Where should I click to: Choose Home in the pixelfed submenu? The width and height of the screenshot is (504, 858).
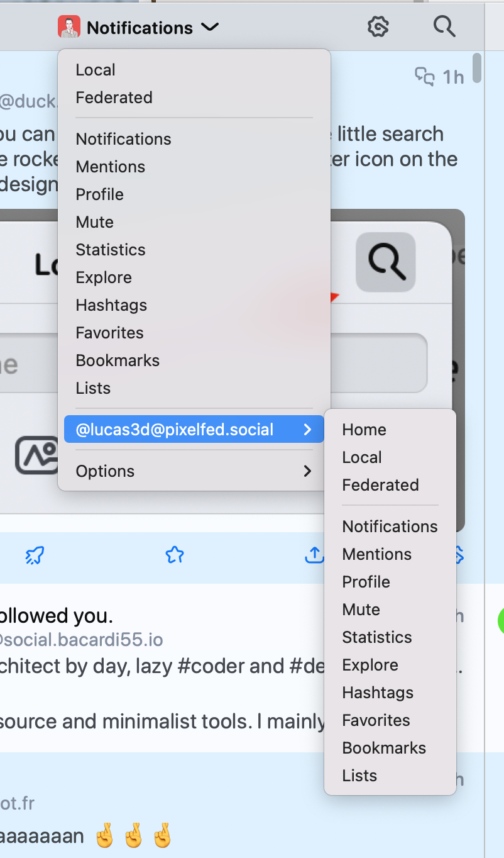click(364, 430)
